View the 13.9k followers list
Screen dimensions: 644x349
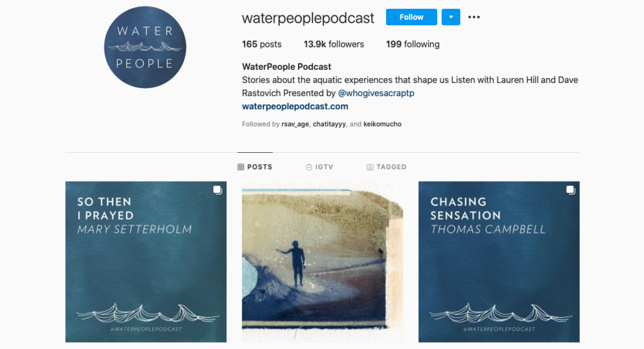333,45
